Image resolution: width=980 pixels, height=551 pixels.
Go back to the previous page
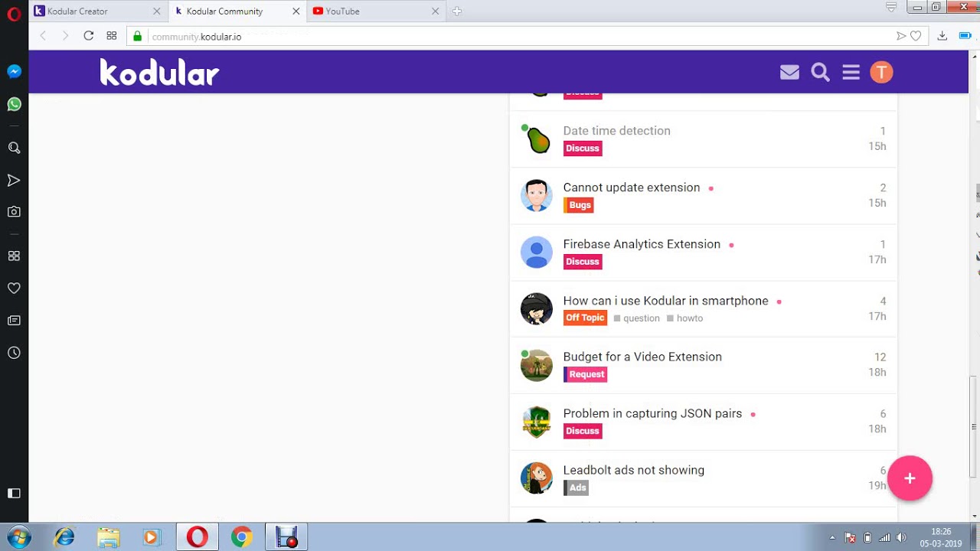pyautogui.click(x=43, y=36)
